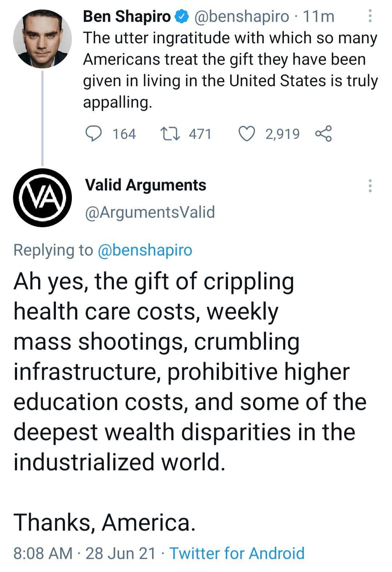Click the 2,919 likes count
The image size is (392, 572).
tap(282, 134)
